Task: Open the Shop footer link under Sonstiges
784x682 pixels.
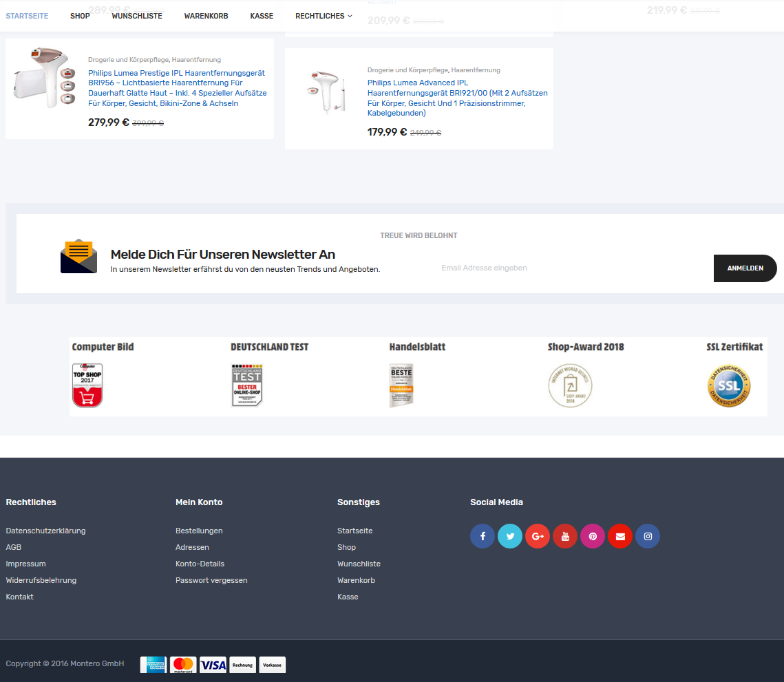Action: pos(346,547)
